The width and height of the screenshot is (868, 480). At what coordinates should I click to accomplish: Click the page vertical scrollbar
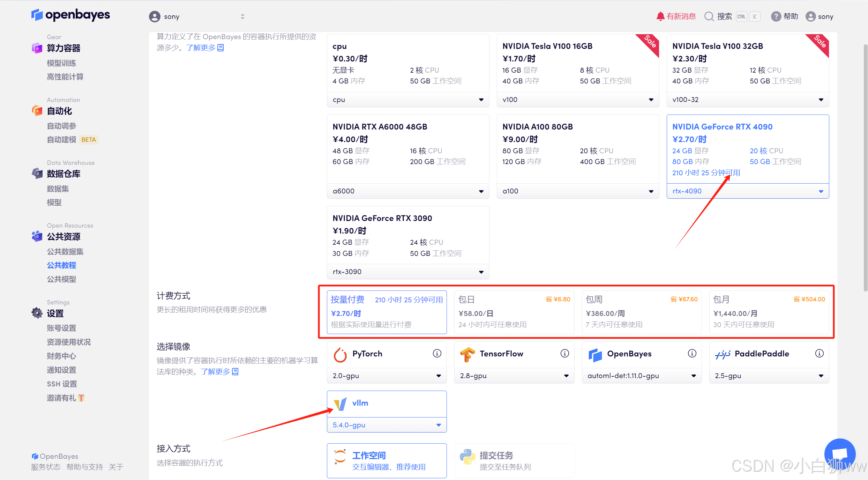[x=865, y=168]
